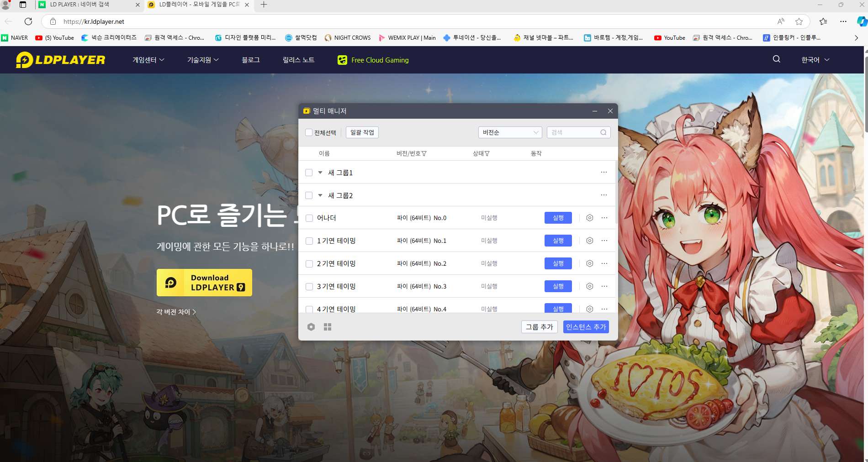The image size is (868, 462).
Task: Open more options for 2 기연 테이밍 row
Action: click(x=604, y=263)
